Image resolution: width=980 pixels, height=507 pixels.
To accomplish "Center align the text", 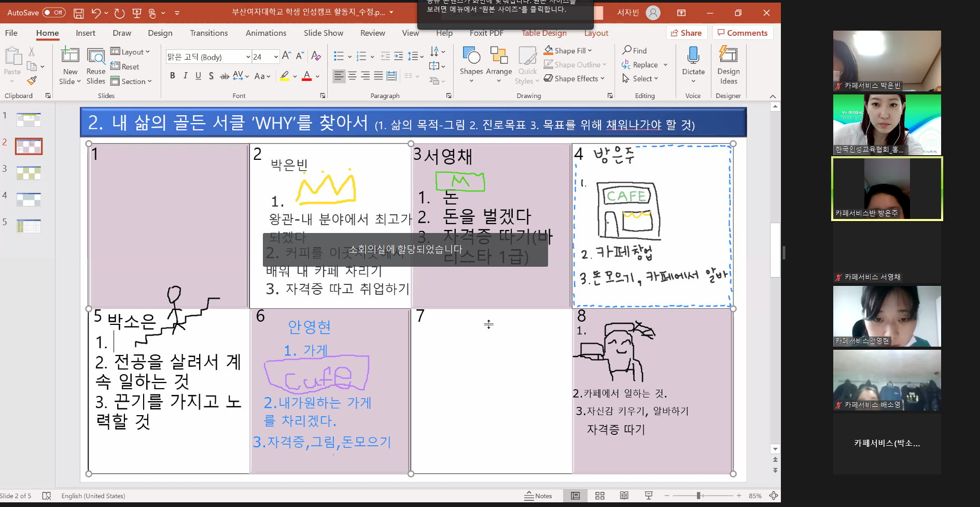I will pos(352,76).
